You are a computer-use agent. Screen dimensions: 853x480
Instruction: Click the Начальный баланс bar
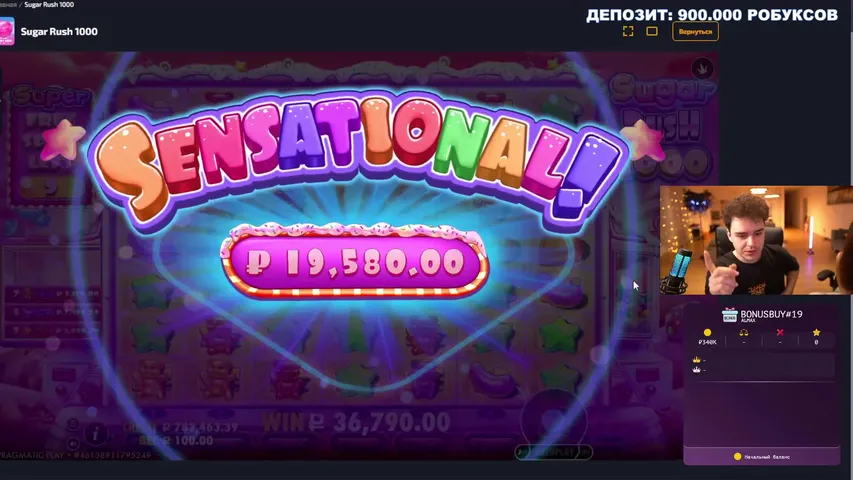762,457
